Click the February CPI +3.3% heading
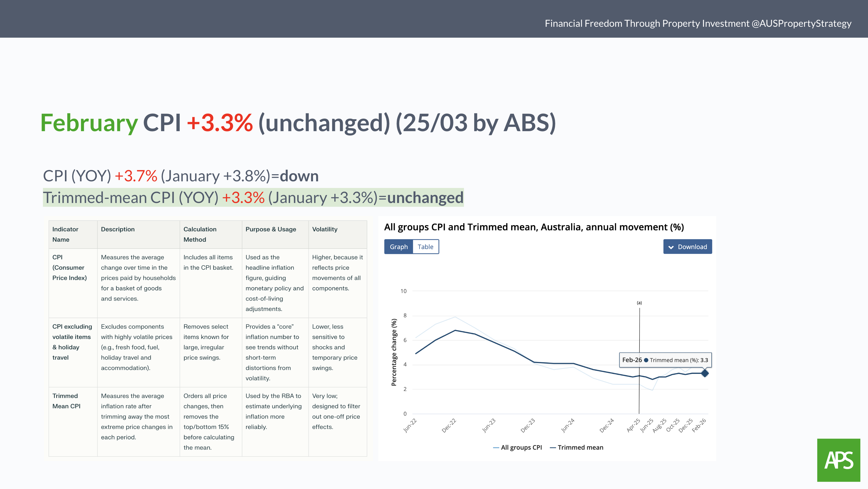This screenshot has width=868, height=489. click(x=298, y=123)
